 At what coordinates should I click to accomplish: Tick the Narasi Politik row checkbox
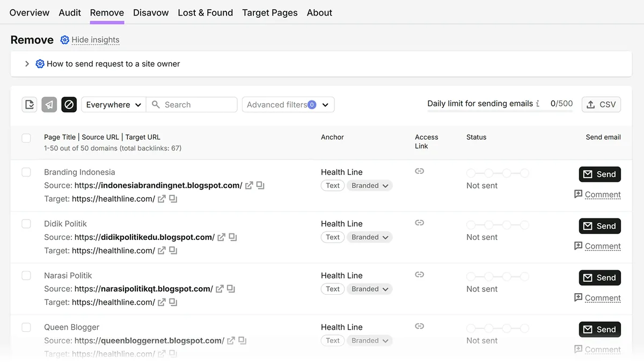[x=26, y=275]
